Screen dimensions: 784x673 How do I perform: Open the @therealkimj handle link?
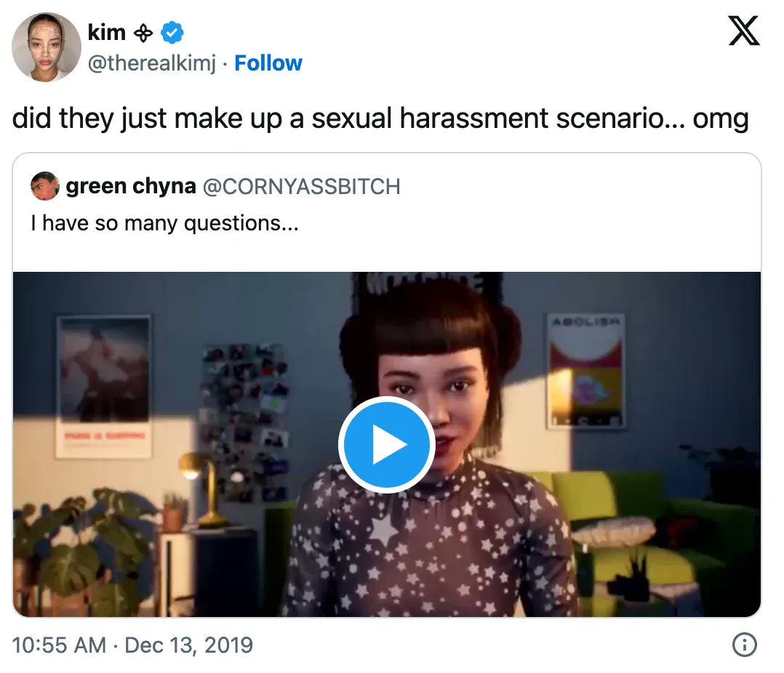pos(152,63)
